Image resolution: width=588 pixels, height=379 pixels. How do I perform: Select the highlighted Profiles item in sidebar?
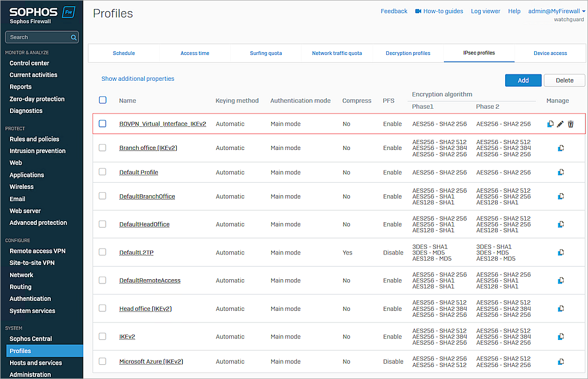click(x=20, y=350)
